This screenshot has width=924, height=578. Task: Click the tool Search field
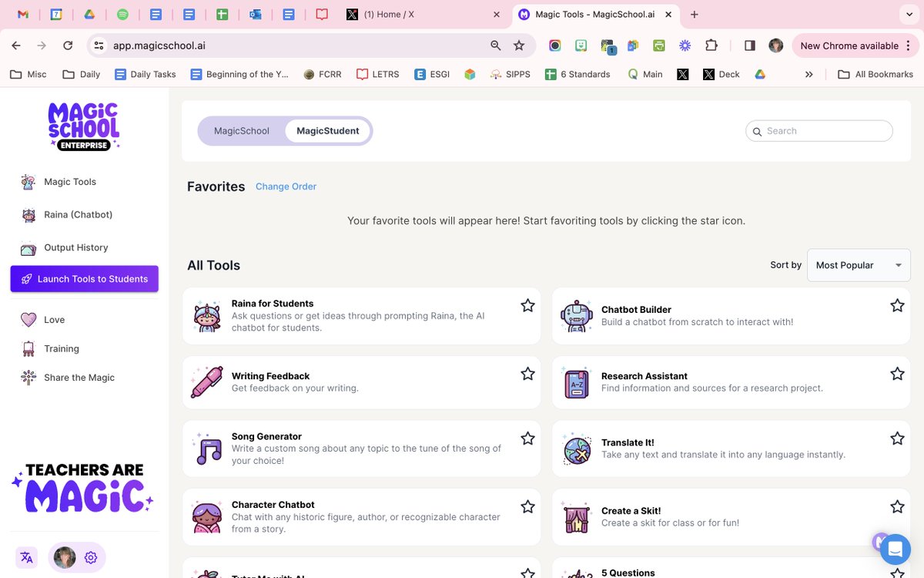point(819,131)
